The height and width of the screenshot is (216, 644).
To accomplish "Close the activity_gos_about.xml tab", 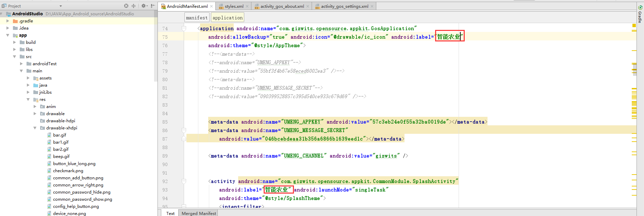I will pos(308,6).
